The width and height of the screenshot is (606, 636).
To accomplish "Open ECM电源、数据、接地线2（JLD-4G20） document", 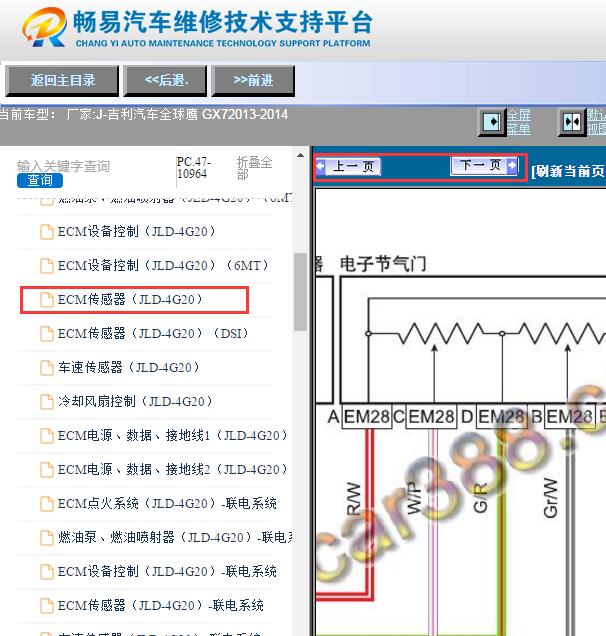I will click(172, 470).
